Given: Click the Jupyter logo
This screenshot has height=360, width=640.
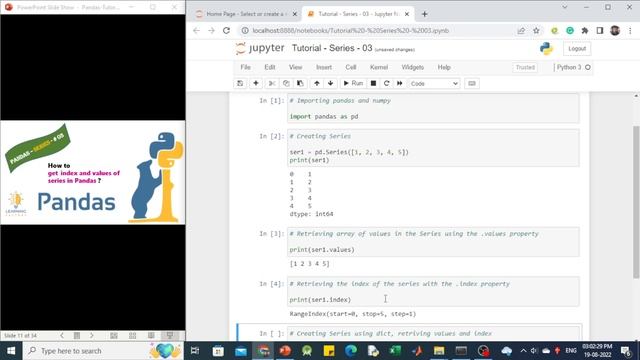Looking at the screenshot, I should pos(260,48).
